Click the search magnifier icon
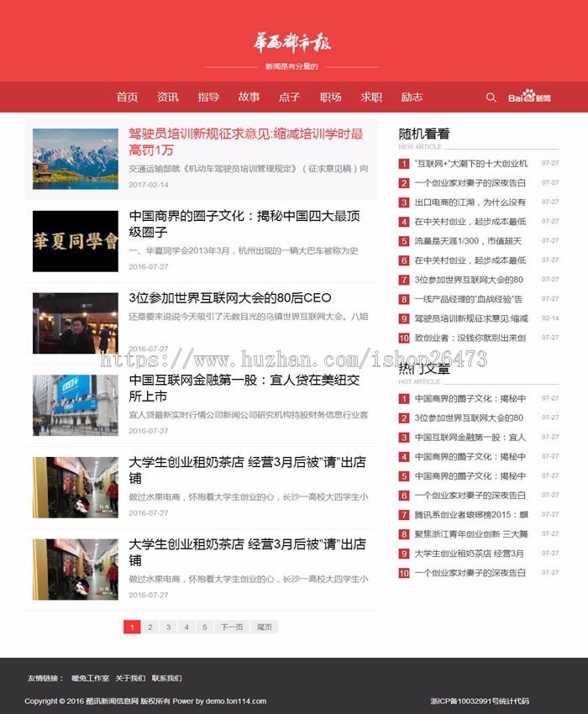Image resolution: width=588 pixels, height=714 pixels. pos(491,97)
